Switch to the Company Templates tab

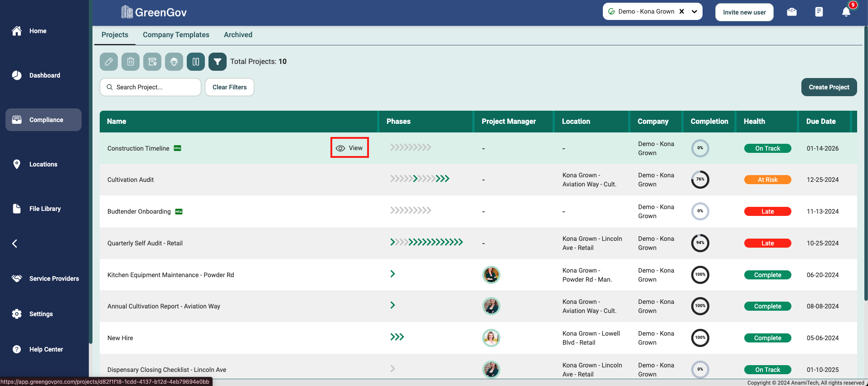pos(176,35)
